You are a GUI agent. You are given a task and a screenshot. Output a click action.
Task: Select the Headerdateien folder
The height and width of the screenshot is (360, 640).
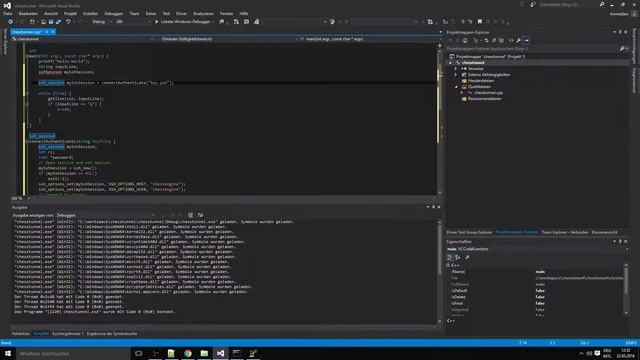481,81
